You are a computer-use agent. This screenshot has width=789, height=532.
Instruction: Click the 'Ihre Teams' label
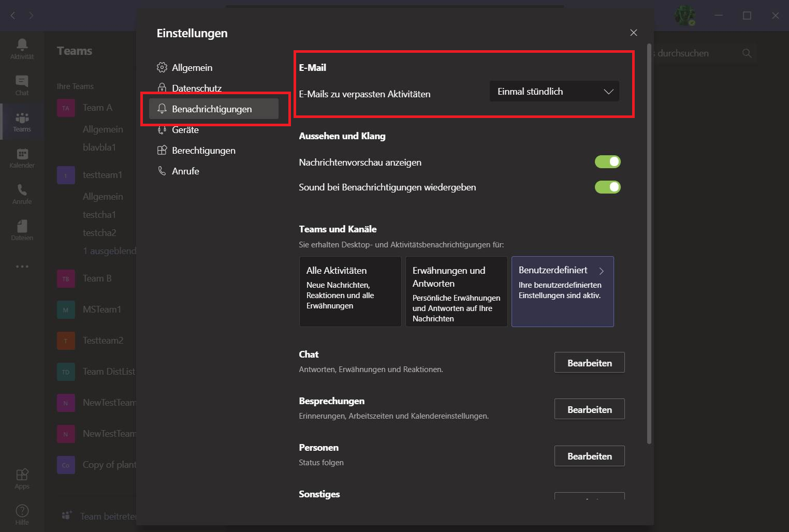75,86
